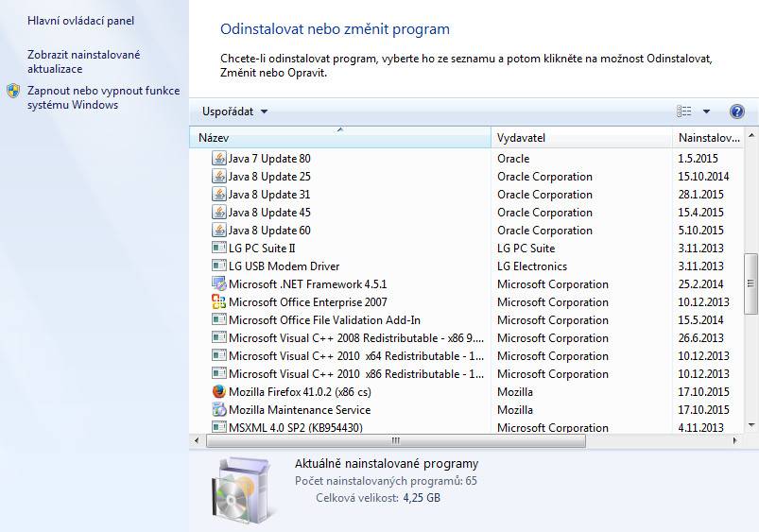Click the Visual C++ 2010 x86 icon
759x532 pixels.
(219, 373)
